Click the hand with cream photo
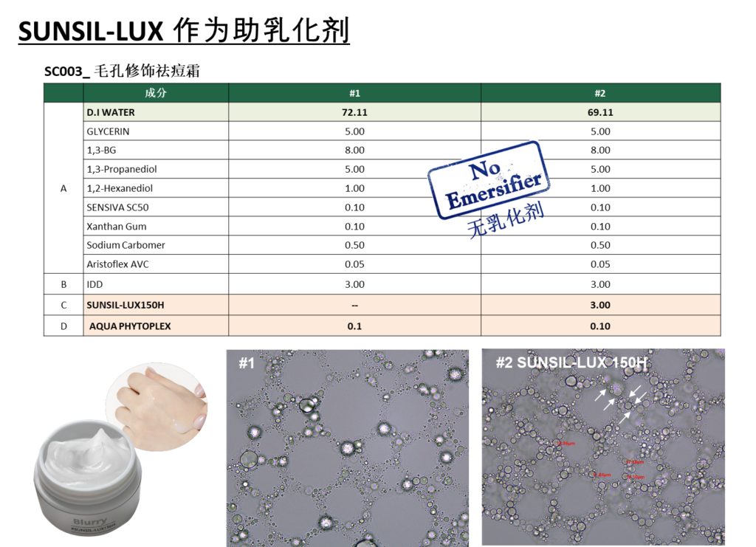Image resolution: width=756 pixels, height=547 pixels. point(157,407)
